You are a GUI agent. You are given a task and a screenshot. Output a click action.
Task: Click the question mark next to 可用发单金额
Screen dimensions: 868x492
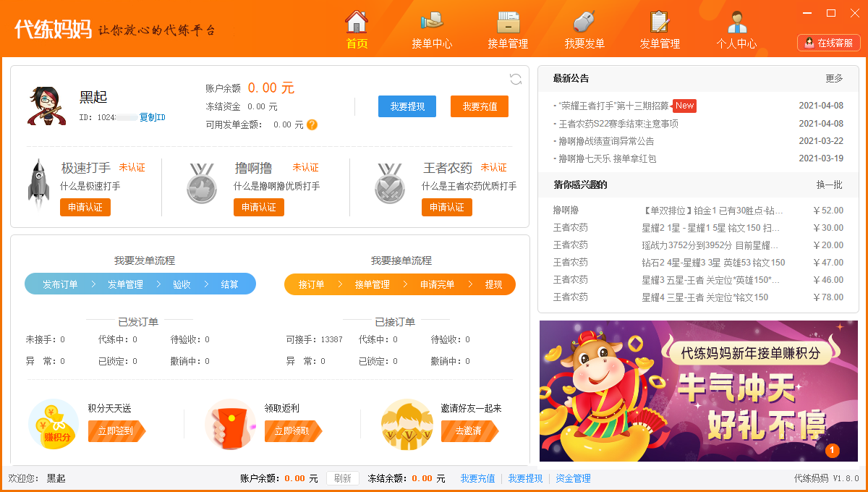coord(311,124)
